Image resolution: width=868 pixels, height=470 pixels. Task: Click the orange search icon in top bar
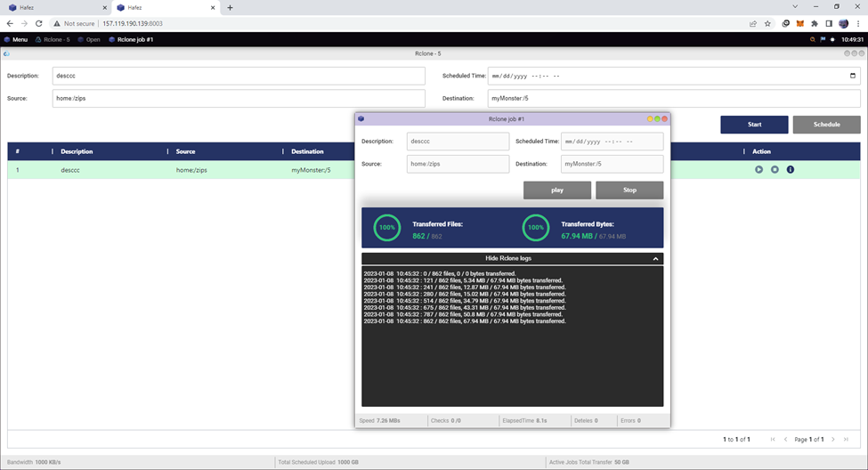(x=812, y=39)
